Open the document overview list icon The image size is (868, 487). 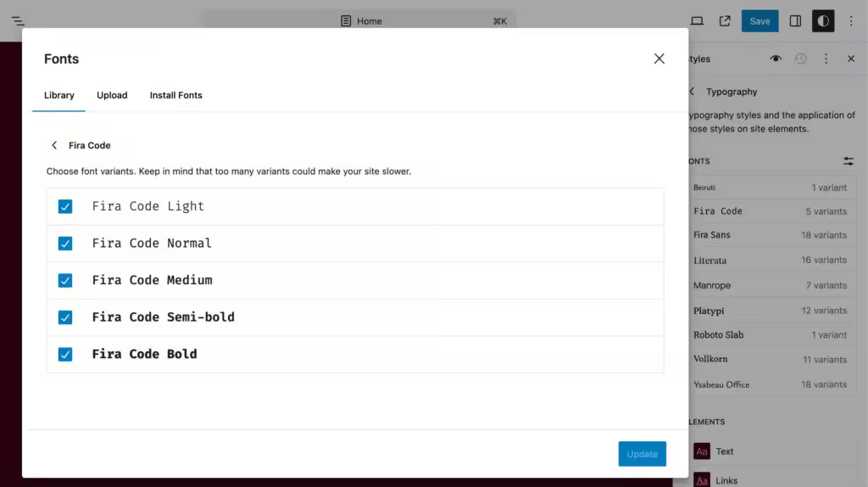pos(18,21)
